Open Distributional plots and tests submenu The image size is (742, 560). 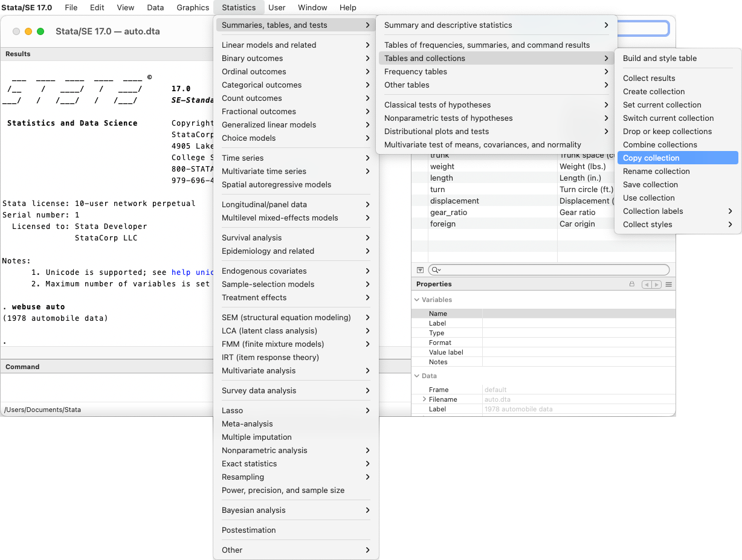[x=496, y=131]
